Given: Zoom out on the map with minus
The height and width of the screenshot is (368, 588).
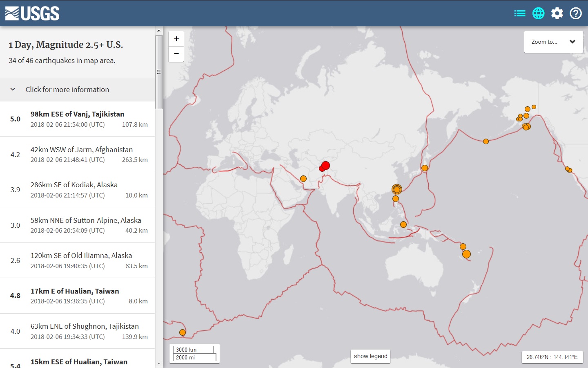Looking at the screenshot, I should tap(176, 54).
